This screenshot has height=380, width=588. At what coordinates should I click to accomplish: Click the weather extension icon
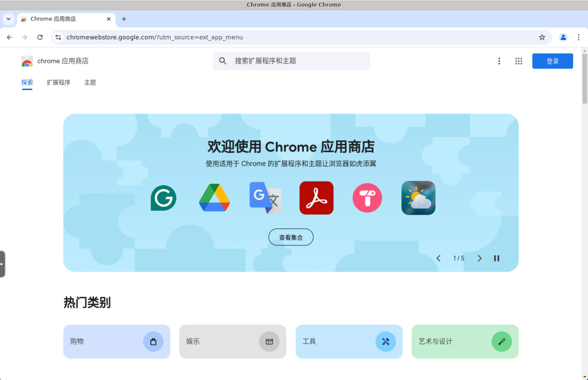(x=418, y=198)
